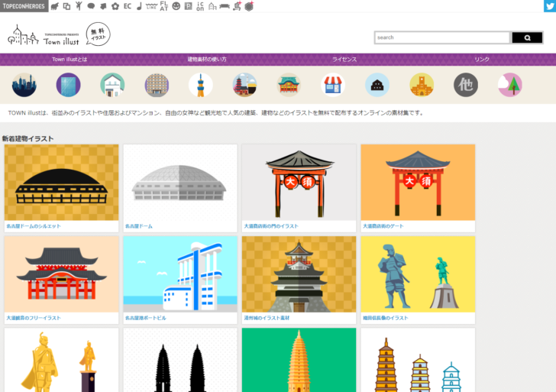The image size is (556, 392).
Task: Open the smiley face icon site
Action: click(x=176, y=6)
